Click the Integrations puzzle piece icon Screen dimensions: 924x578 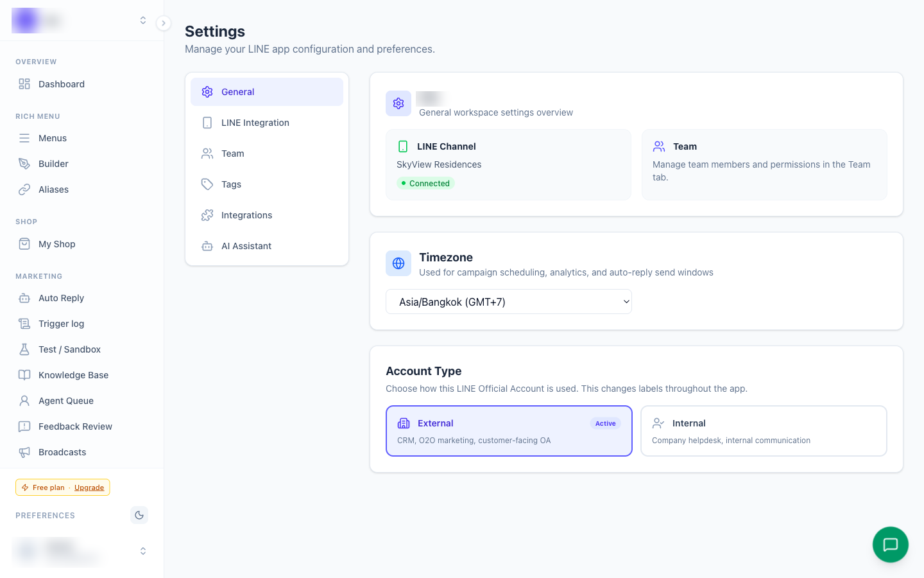pyautogui.click(x=207, y=215)
